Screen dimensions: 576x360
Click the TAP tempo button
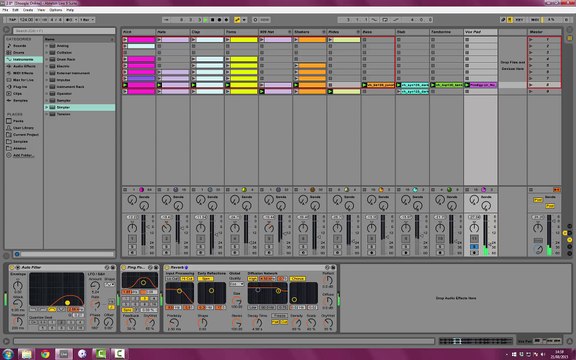pyautogui.click(x=12, y=19)
